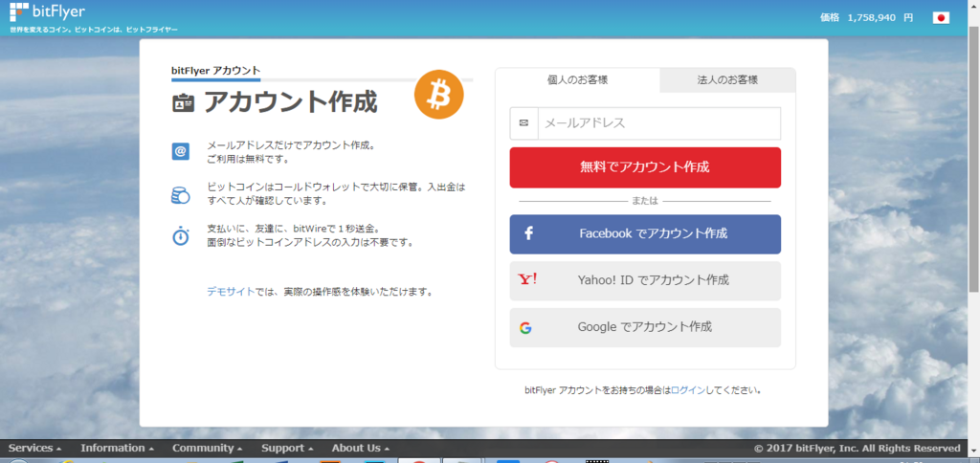Create account with Yahoo! ID button
This screenshot has width=980, height=463.
pyautogui.click(x=645, y=280)
